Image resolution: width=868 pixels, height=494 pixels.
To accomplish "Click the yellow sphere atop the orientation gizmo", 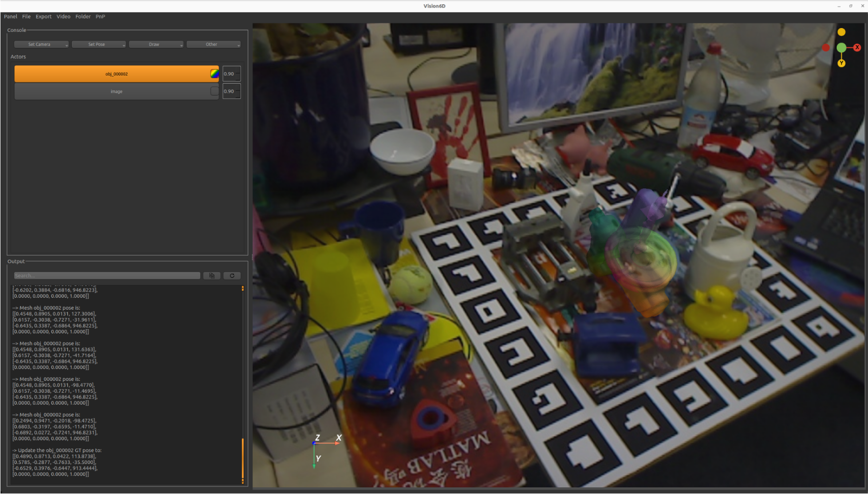I will coord(841,31).
